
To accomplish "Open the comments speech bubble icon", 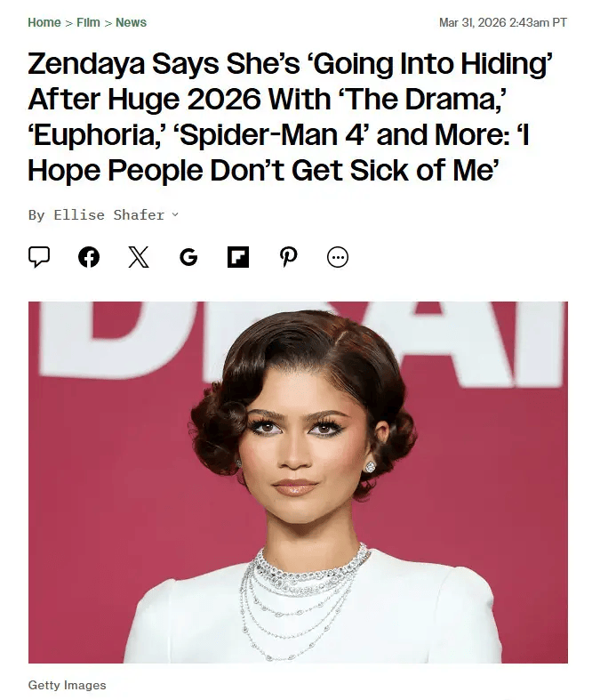I will coord(39,258).
